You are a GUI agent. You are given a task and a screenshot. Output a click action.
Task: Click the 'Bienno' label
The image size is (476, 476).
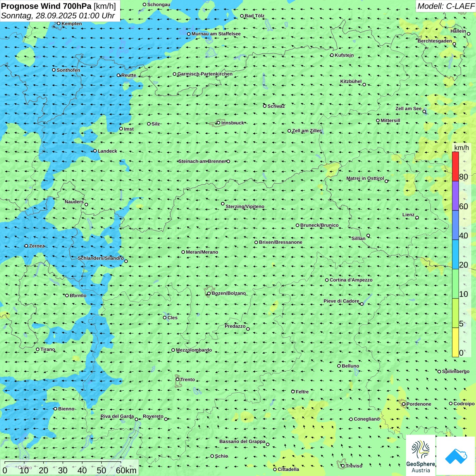point(66,409)
